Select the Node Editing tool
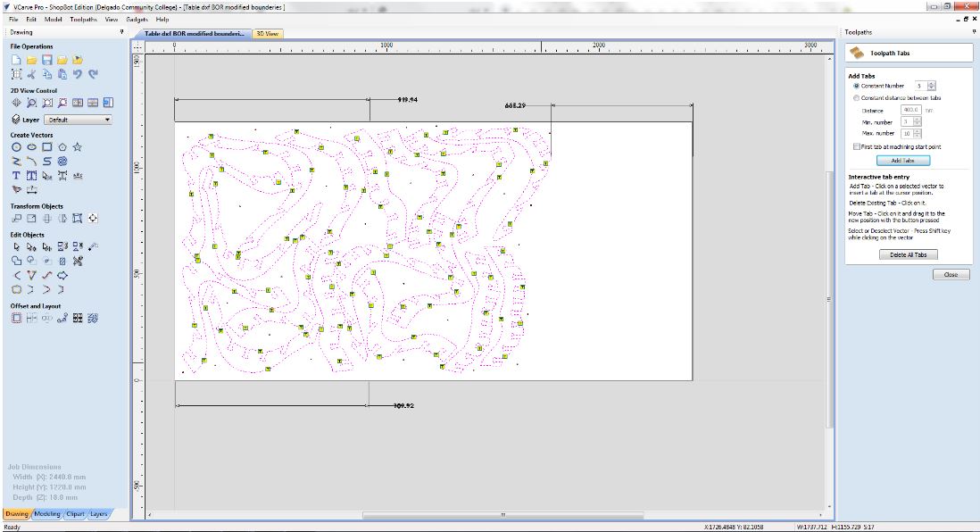Viewport: 980px width, 532px height. tap(31, 247)
